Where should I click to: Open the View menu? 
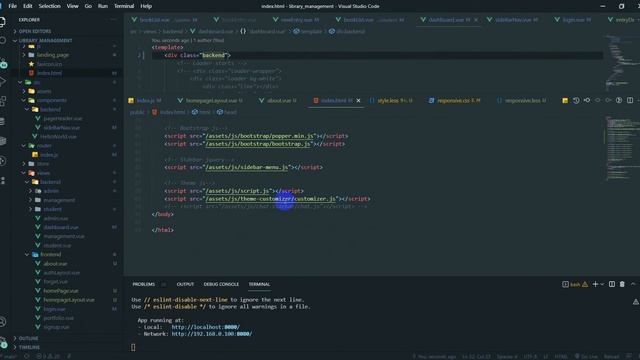point(73,6)
